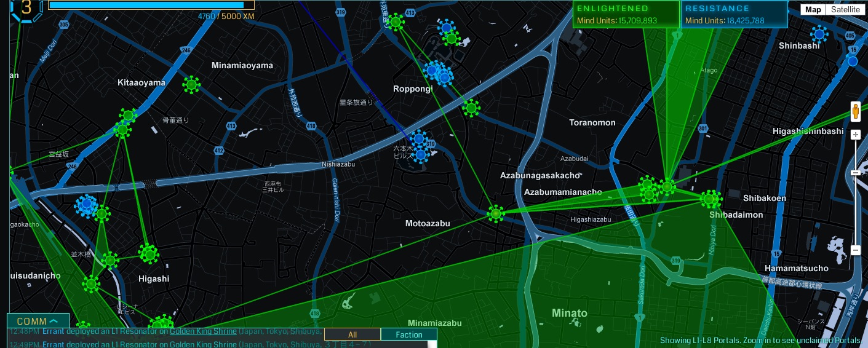Click the Enlightened Mind Units panel
Viewport: 868px width, 348px height.
(626, 14)
